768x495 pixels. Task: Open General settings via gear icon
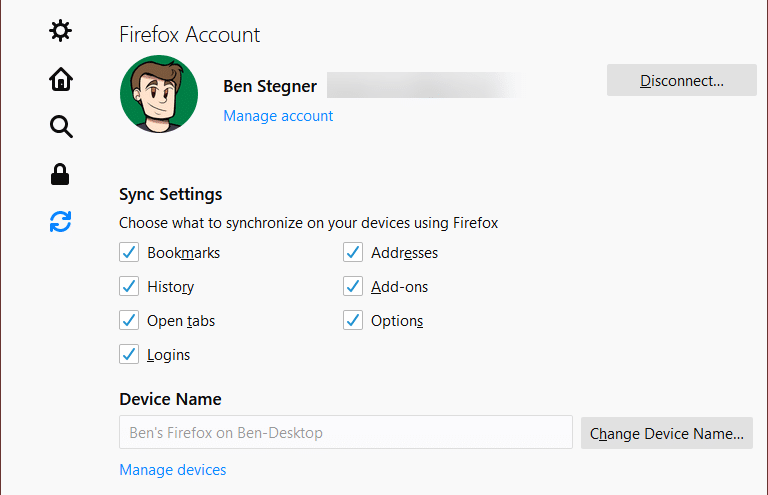pyautogui.click(x=60, y=31)
